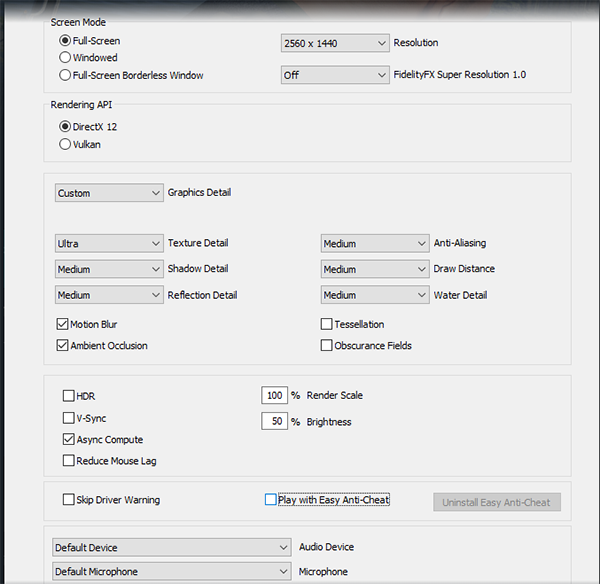Open the Microphone dropdown
Viewport: 600px width, 584px height.
click(172, 571)
